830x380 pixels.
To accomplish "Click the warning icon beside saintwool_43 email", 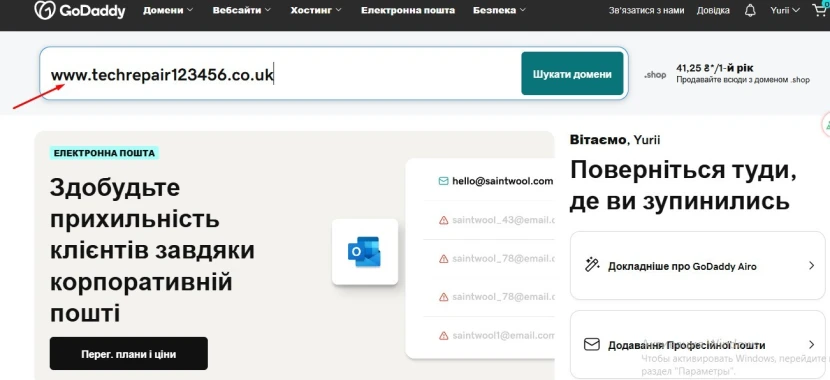I will pos(444,220).
